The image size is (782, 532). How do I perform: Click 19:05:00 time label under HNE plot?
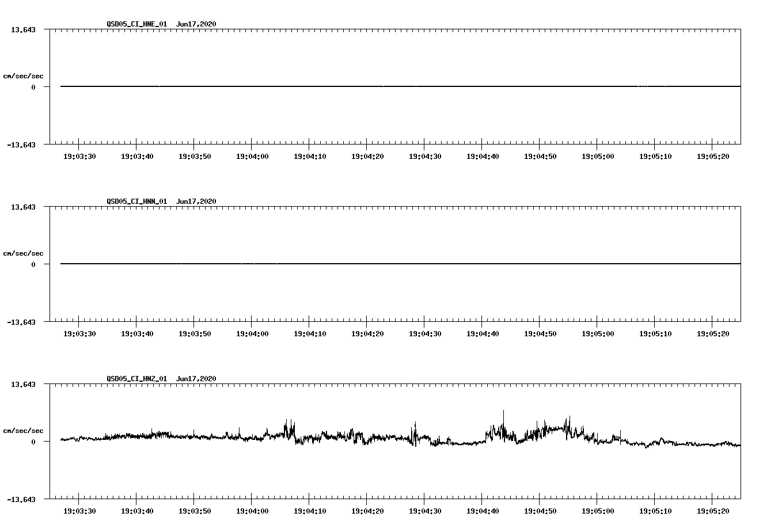coord(598,156)
